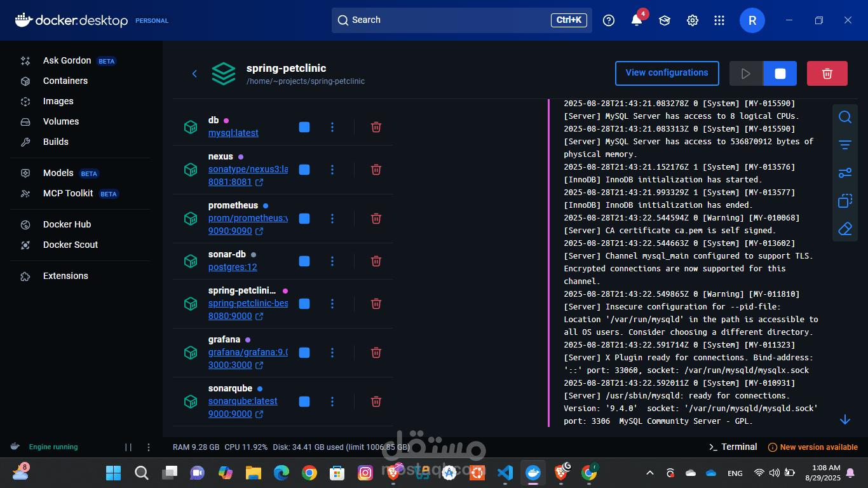Delete the prometheus container
Viewport: 868px width, 488px height.
coord(376,219)
